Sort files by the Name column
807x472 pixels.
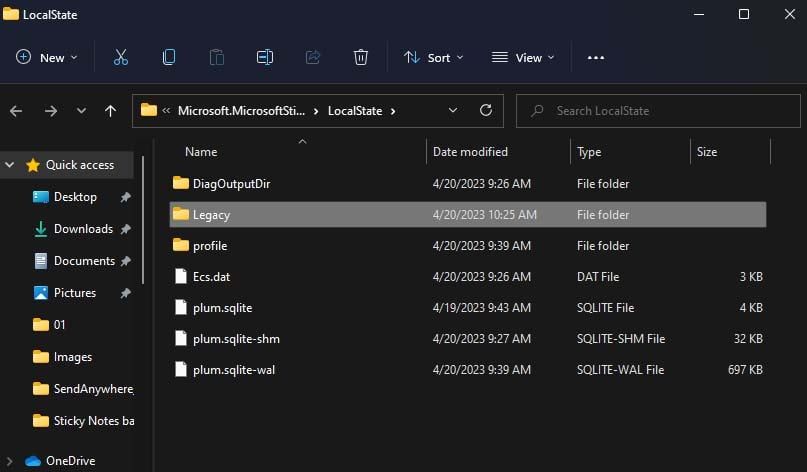pos(201,152)
